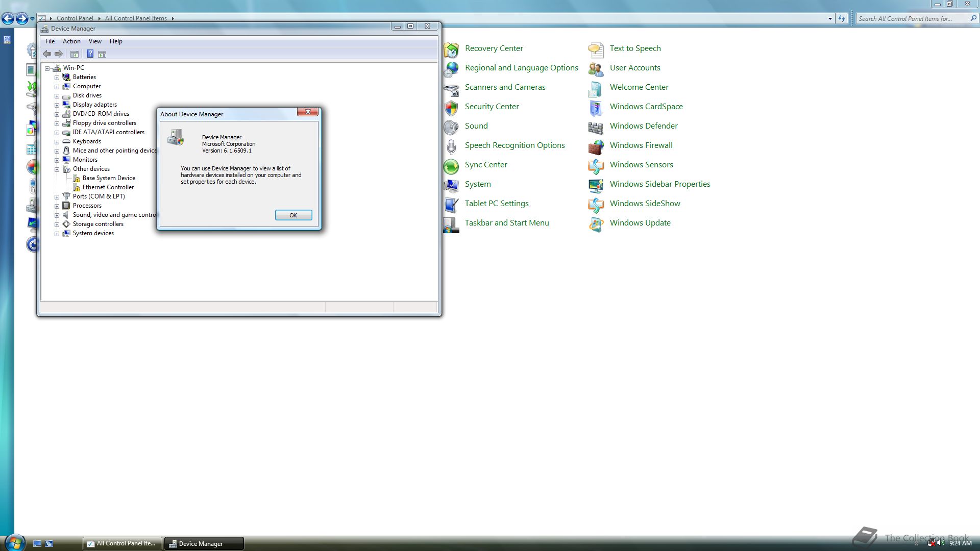Expand the Keyboards node
Image resolution: width=980 pixels, height=551 pixels.
57,142
